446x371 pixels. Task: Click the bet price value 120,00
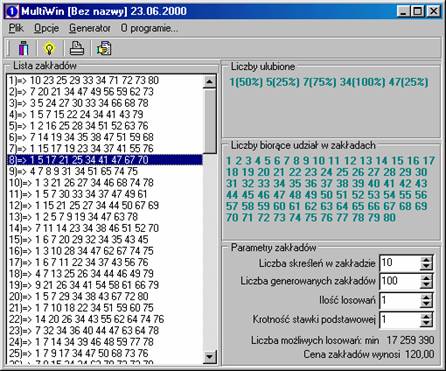pos(419,354)
